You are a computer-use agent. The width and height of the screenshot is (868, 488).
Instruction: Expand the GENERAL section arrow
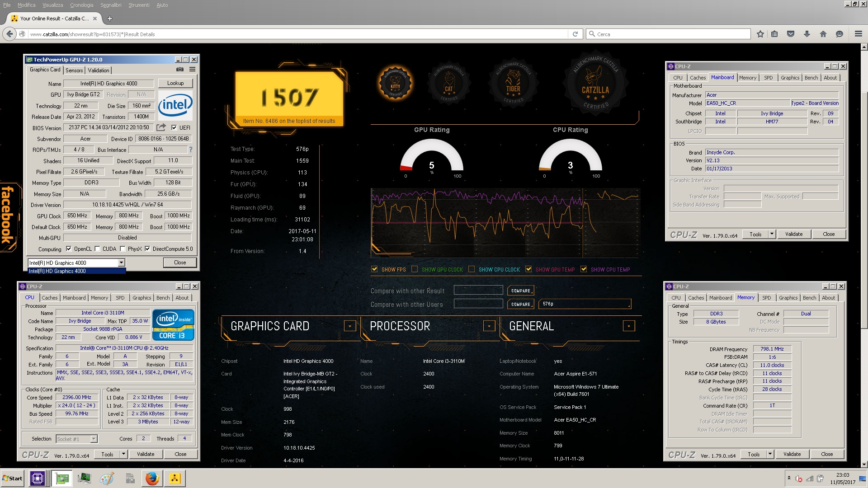pos(629,326)
